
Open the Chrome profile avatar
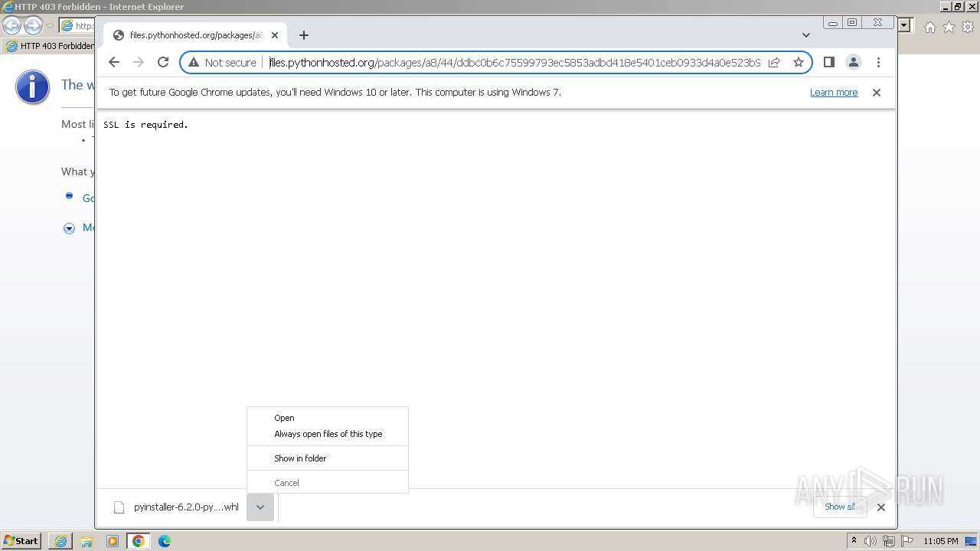point(854,63)
